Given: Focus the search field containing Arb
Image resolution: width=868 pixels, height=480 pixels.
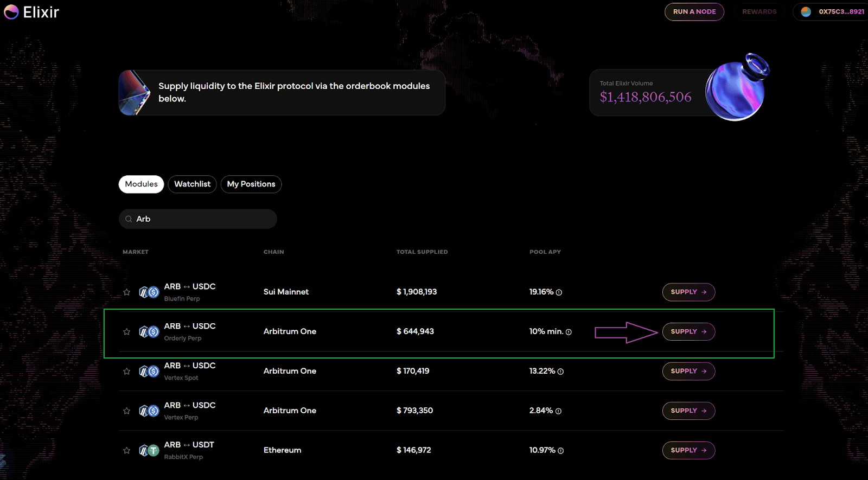Looking at the screenshot, I should (x=198, y=219).
